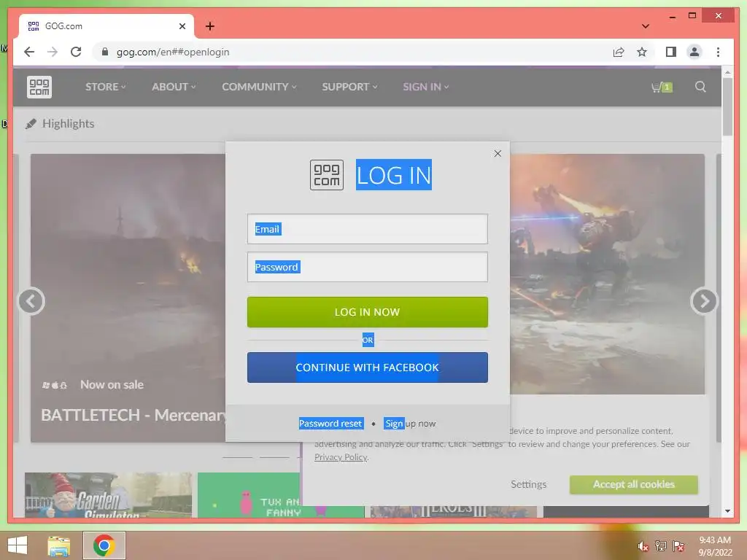Open a new browser tab
Viewport: 747px width, 560px height.
pyautogui.click(x=210, y=26)
